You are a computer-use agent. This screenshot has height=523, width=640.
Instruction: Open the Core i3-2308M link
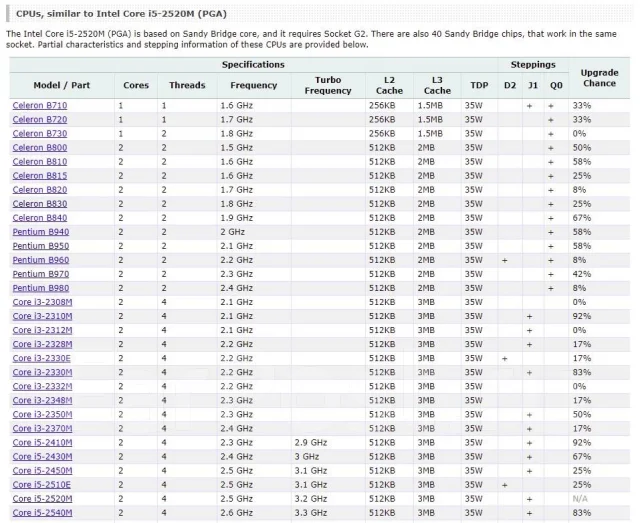click(42, 302)
